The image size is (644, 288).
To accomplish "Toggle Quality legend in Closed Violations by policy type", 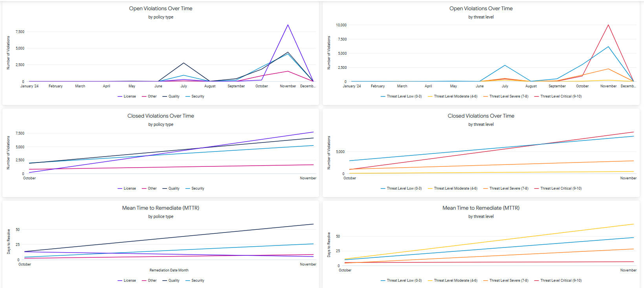I will (x=171, y=188).
